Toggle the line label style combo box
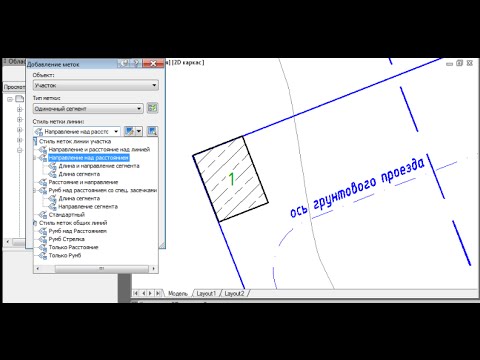Viewport: 480px width, 360px height. [x=77, y=131]
